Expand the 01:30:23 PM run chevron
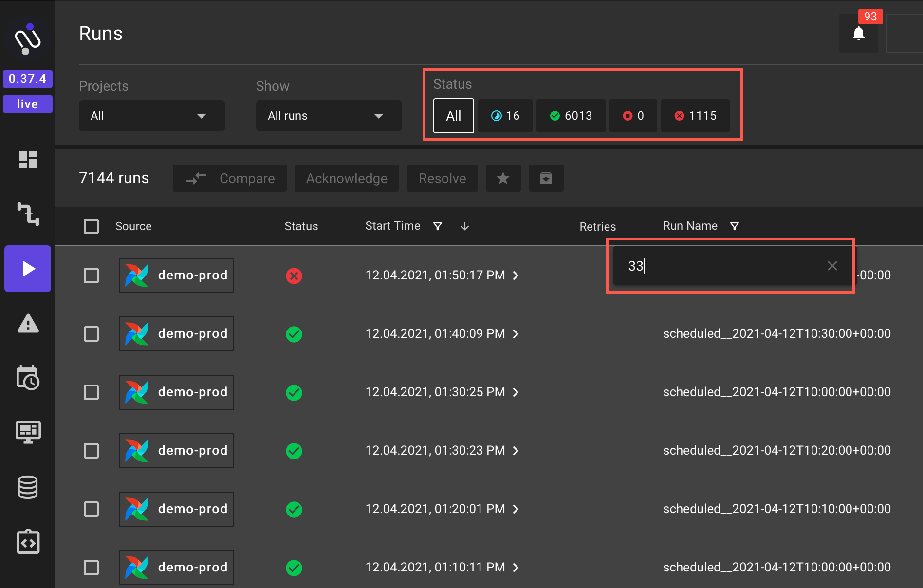 (516, 451)
